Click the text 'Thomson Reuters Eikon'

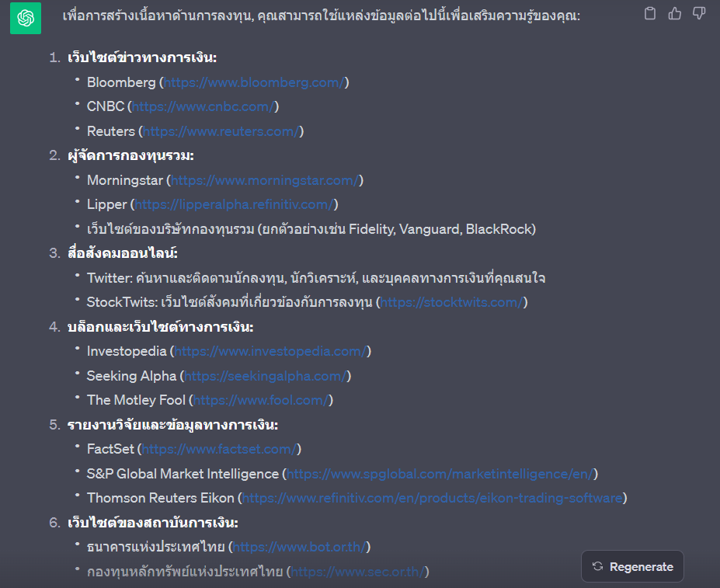pos(161,498)
